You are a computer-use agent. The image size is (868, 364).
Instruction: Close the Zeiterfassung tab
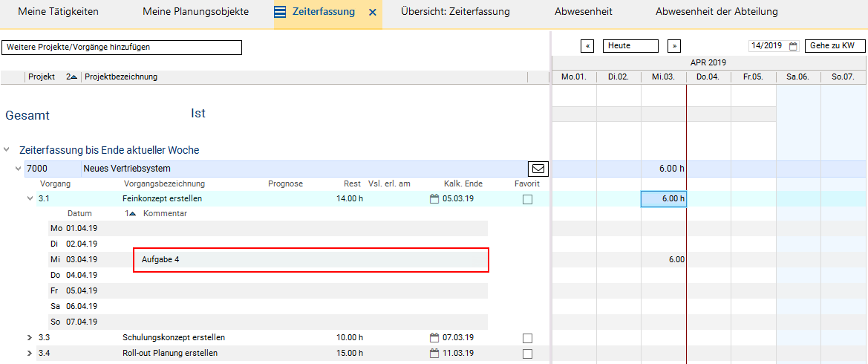click(x=373, y=12)
